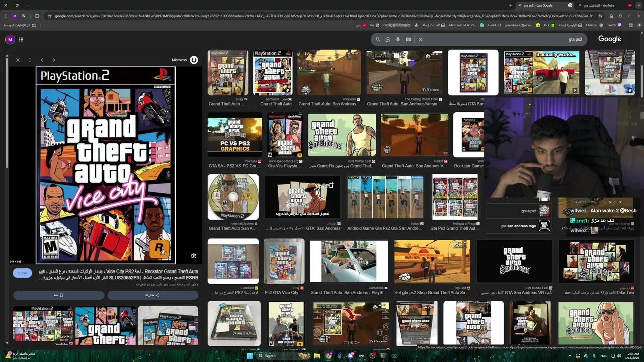Open the GTA San Andreas disc thumbnail from Internet Archive
The height and width of the screenshot is (362, 644).
coord(233,197)
